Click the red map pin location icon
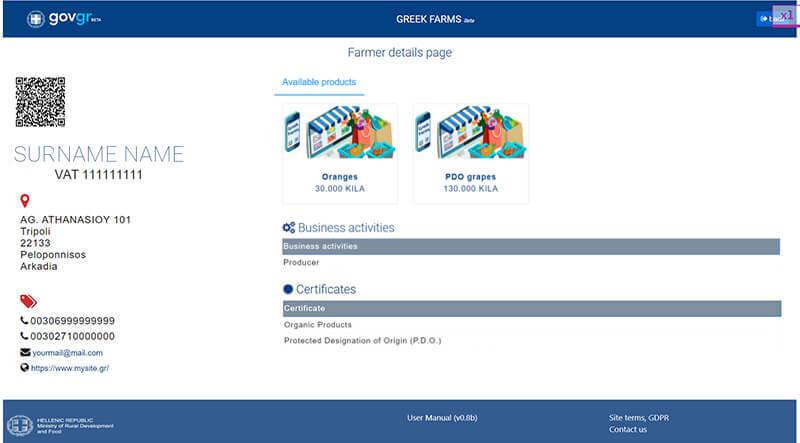800x443 pixels. point(25,202)
